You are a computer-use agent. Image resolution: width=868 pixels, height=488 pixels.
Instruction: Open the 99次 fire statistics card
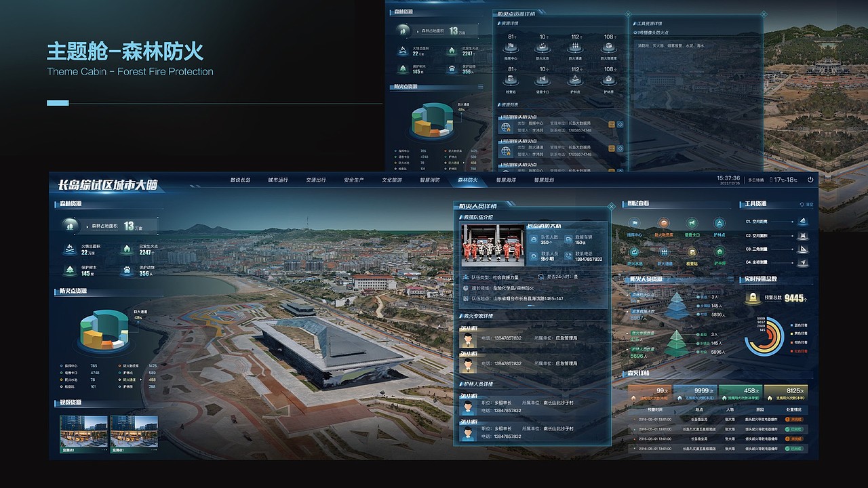pyautogui.click(x=649, y=394)
